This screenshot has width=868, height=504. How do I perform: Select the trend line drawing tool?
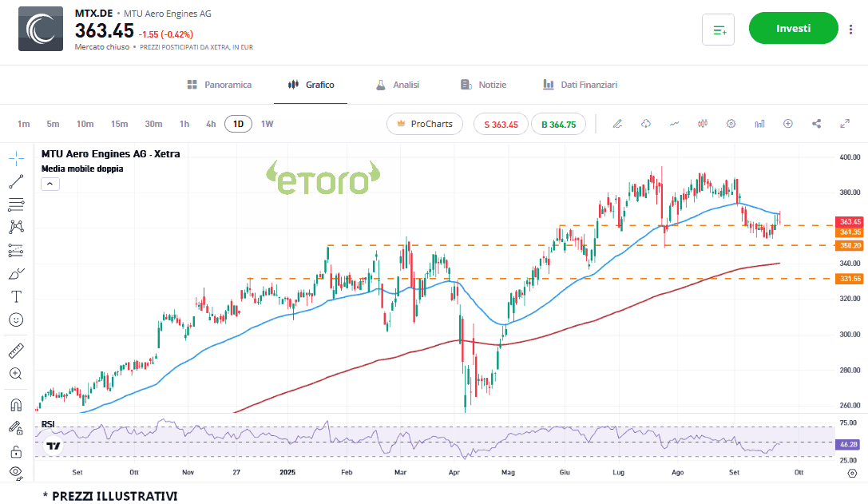click(x=16, y=181)
